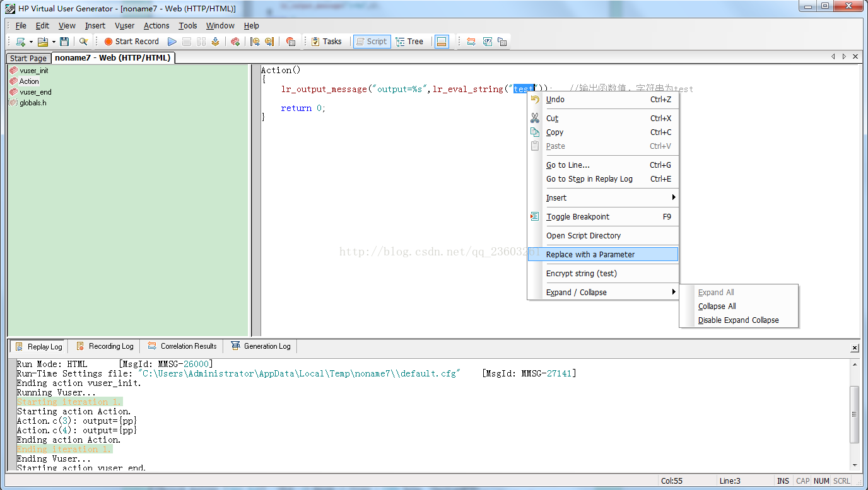868x490 pixels.
Task: Expand the Insert submenu arrow
Action: (674, 198)
